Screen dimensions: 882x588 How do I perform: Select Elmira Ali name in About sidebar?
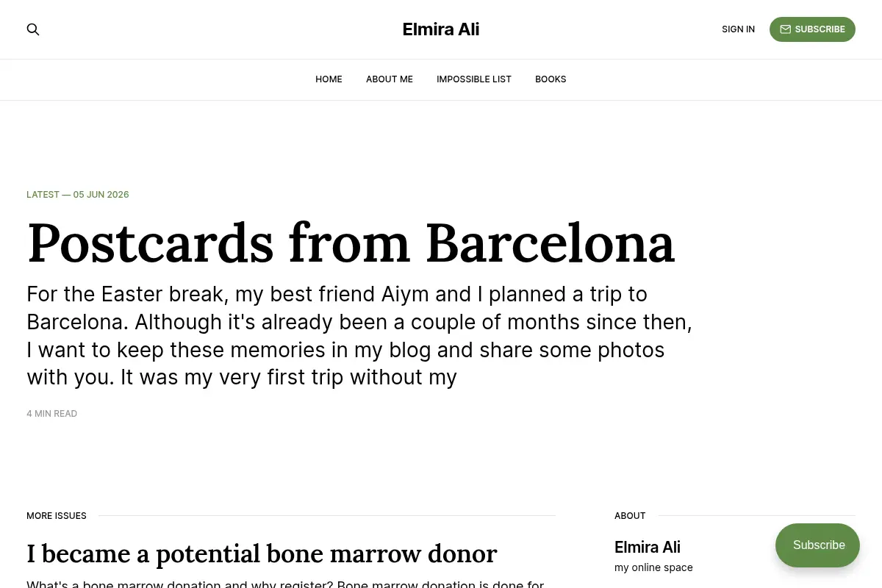point(648,548)
